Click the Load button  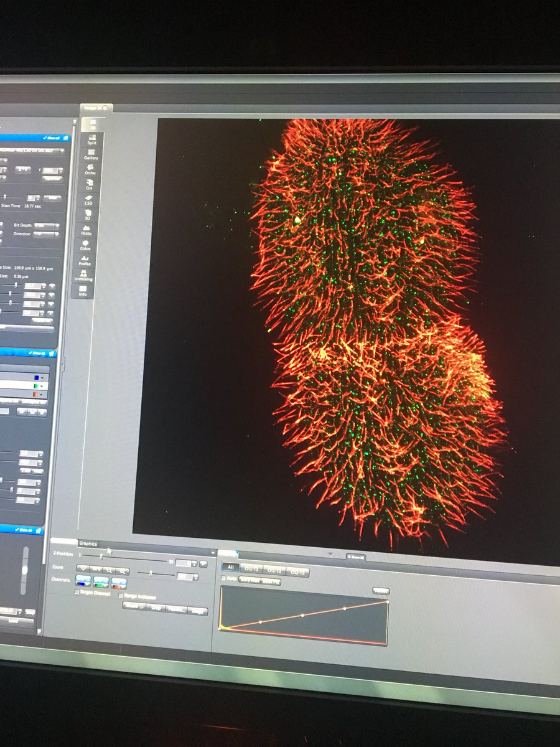13,621
